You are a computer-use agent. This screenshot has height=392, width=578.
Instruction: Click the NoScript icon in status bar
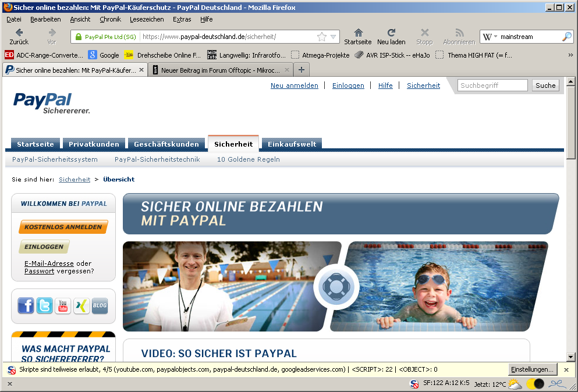tap(414, 384)
